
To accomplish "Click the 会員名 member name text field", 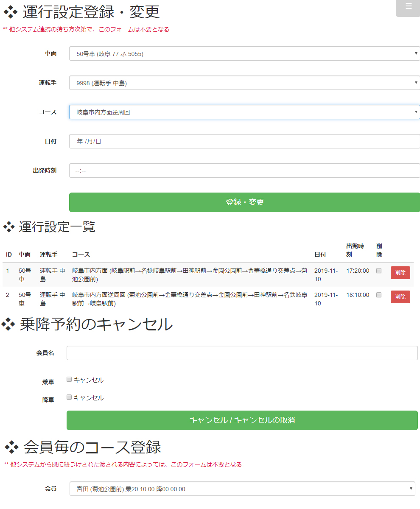I will point(242,353).
